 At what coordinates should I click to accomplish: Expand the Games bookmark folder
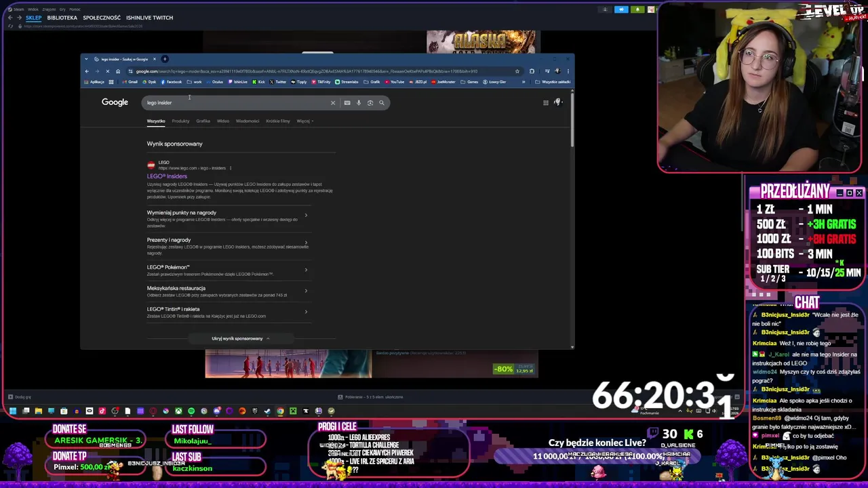(x=469, y=82)
